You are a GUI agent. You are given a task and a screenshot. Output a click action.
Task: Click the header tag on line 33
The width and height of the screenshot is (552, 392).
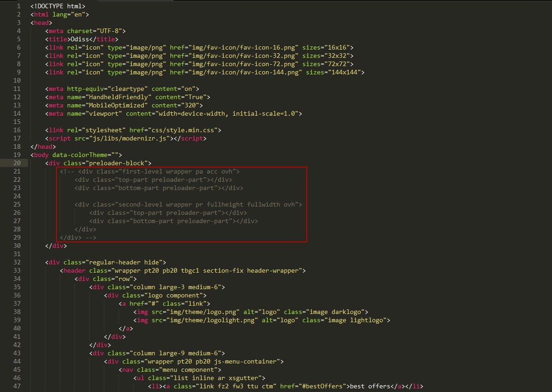[74, 270]
